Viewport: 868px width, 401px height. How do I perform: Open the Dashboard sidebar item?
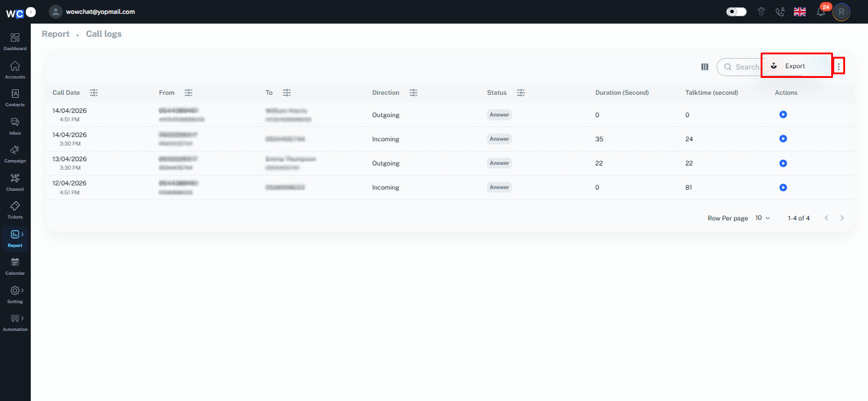[x=15, y=41]
